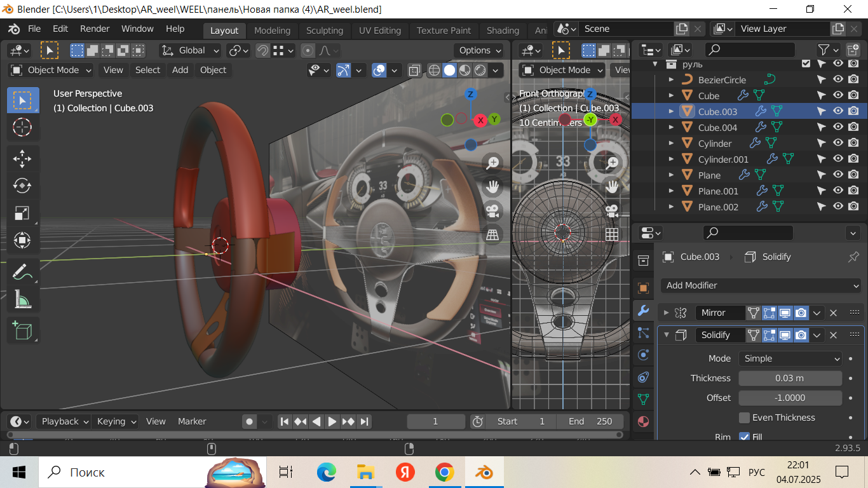This screenshot has width=868, height=488.
Task: Activate the Annotate pencil tool
Action: pos(22,272)
